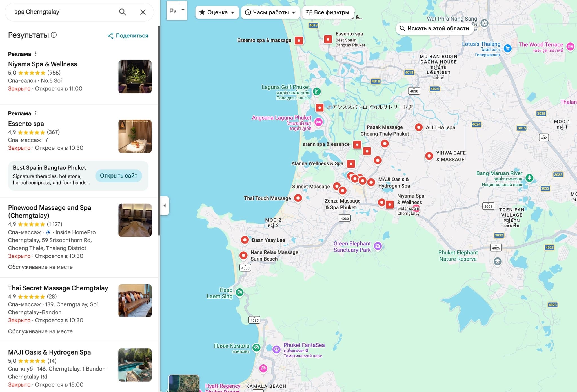Viewport: 577px width, 392px height.
Task: Clear the search with the X icon
Action: (143, 12)
